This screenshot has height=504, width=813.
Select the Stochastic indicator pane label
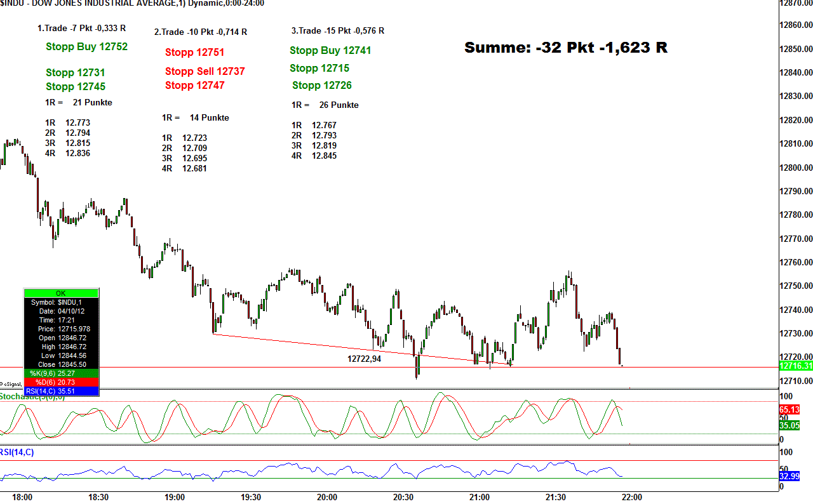[27, 397]
